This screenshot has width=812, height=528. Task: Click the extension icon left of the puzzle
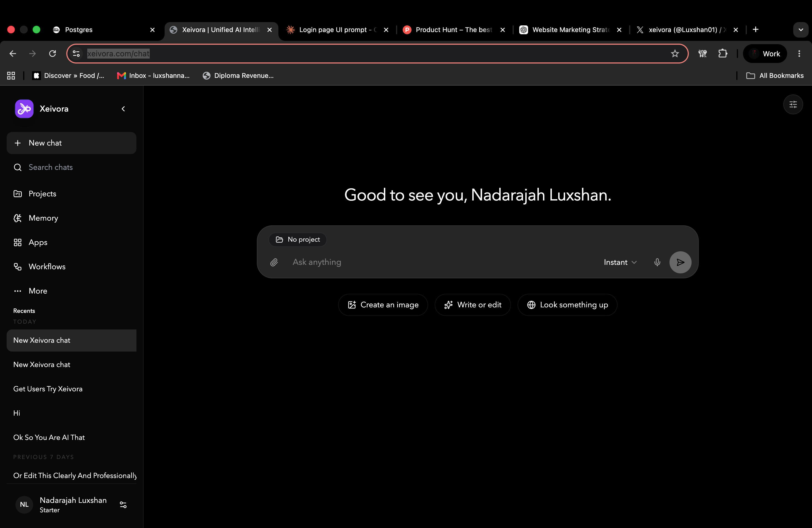click(702, 54)
